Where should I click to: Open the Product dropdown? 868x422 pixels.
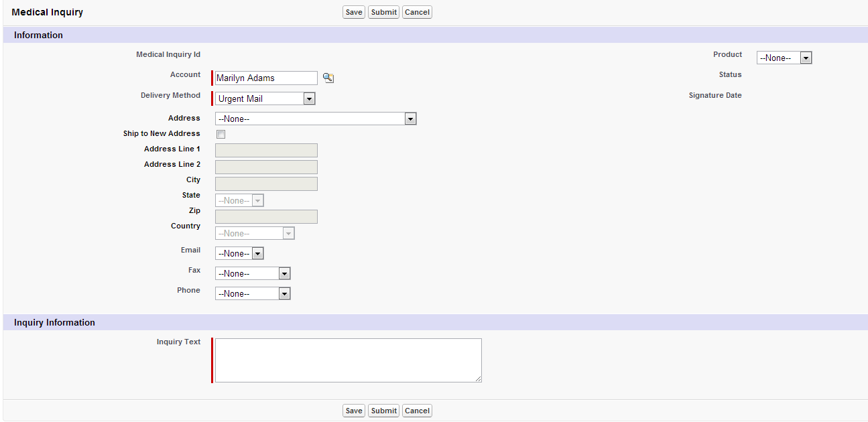tap(784, 58)
